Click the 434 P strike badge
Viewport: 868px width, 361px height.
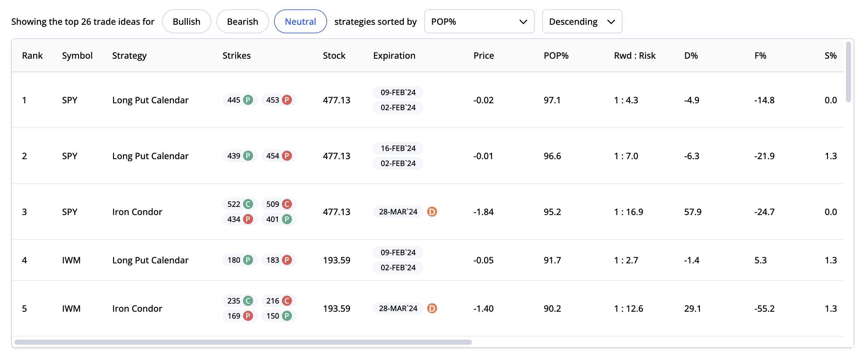click(x=240, y=219)
